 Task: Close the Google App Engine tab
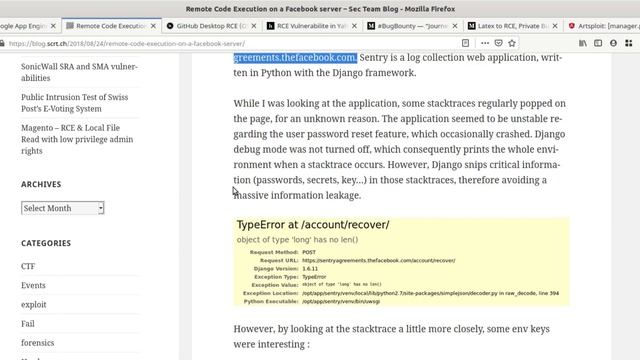pyautogui.click(x=53, y=26)
